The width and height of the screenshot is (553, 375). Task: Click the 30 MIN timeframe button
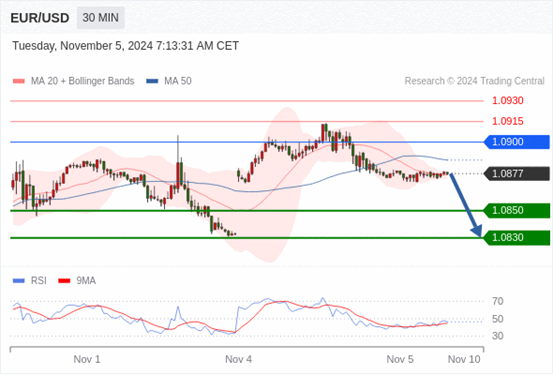point(101,18)
